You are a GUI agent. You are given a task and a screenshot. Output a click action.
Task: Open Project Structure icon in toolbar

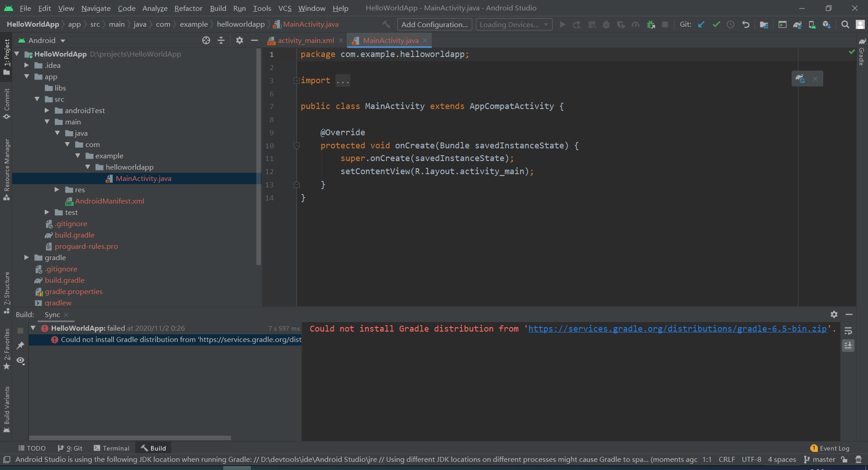pos(764,24)
